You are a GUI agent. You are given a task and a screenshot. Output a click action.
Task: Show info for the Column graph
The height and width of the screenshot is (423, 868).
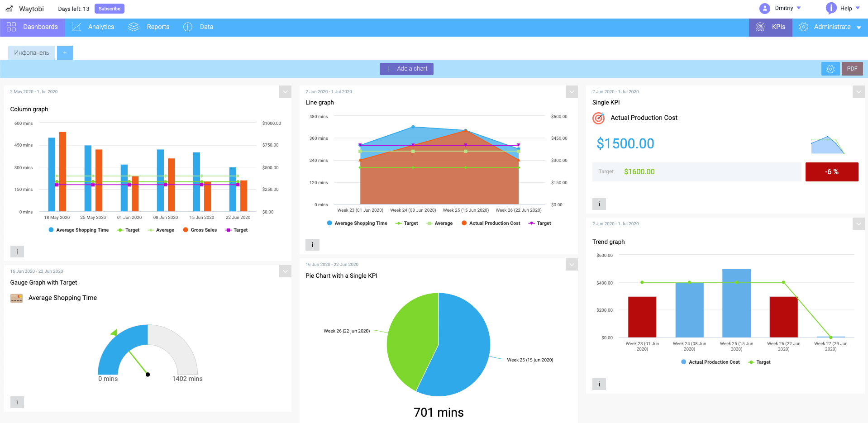17,252
